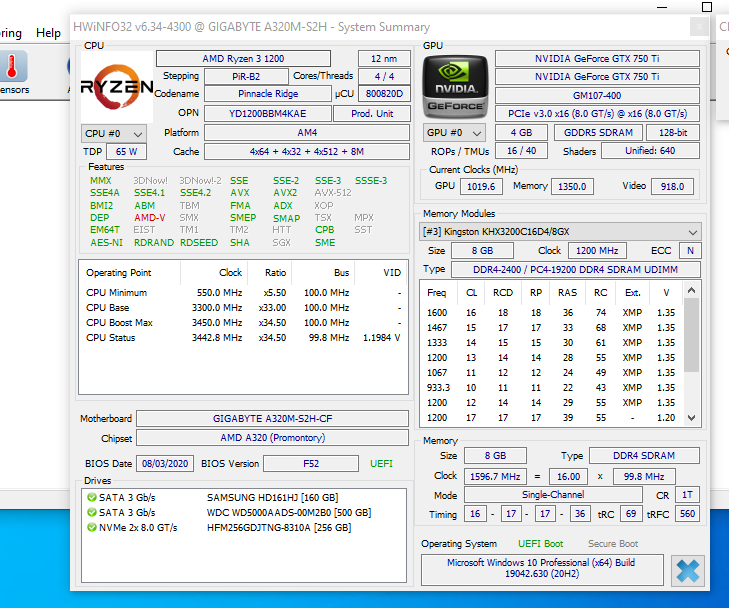
Task: Click the GIGABYTE A320M-S2H-CF motherboard field
Action: click(x=272, y=419)
